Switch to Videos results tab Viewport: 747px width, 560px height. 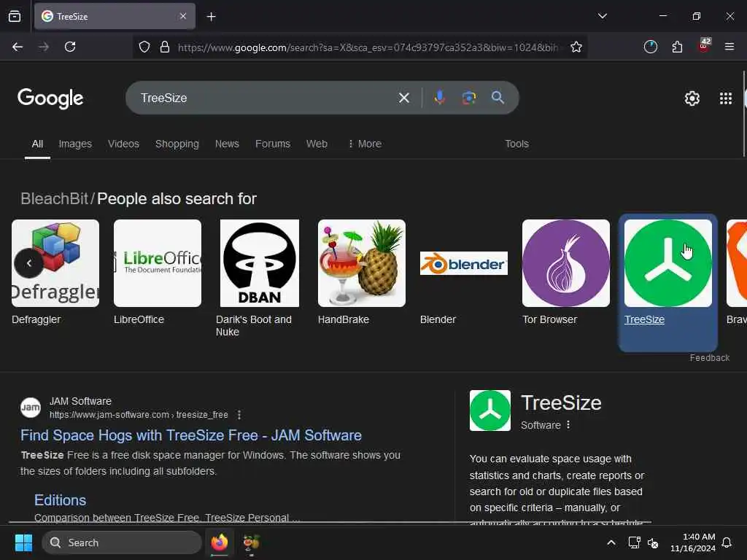point(123,144)
